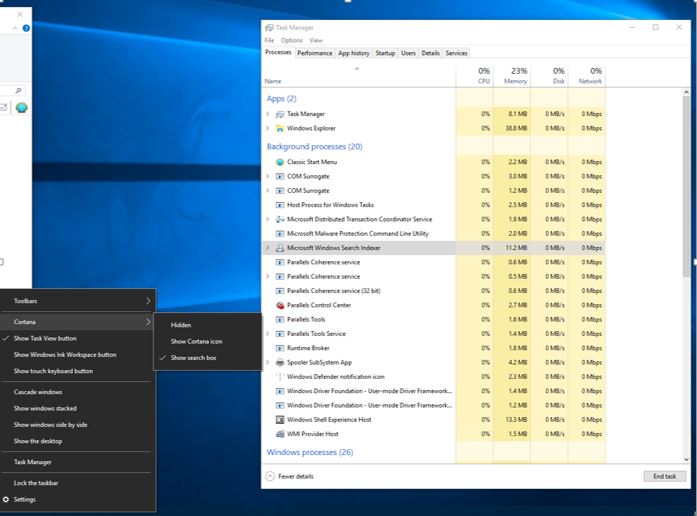Click the Settings gear icon in taskbar menu
The width and height of the screenshot is (697, 516).
click(x=6, y=500)
